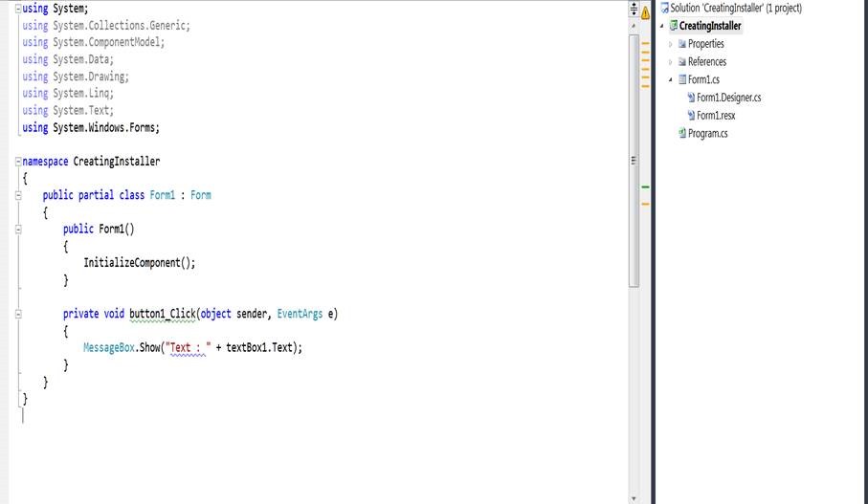The width and height of the screenshot is (868, 504).
Task: Expand the References tree node
Action: coord(670,62)
